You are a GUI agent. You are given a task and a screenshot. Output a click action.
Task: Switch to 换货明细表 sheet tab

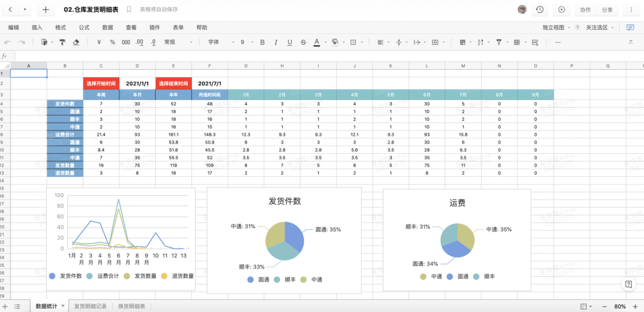[x=131, y=306]
